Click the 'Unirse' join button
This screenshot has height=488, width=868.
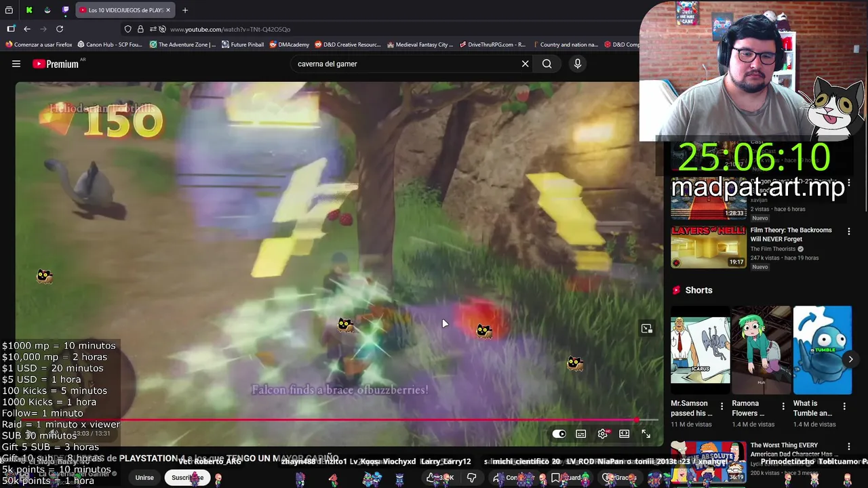pyautogui.click(x=144, y=477)
